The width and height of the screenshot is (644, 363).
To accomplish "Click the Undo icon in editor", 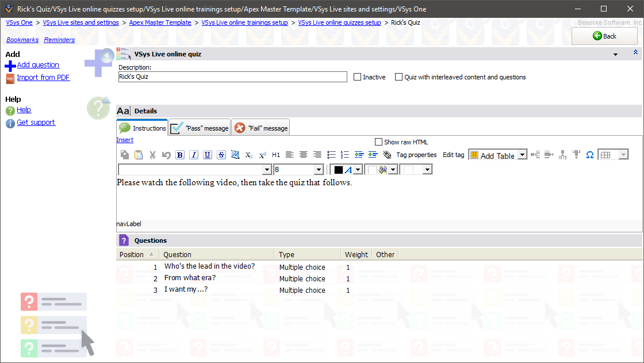I will point(166,155).
